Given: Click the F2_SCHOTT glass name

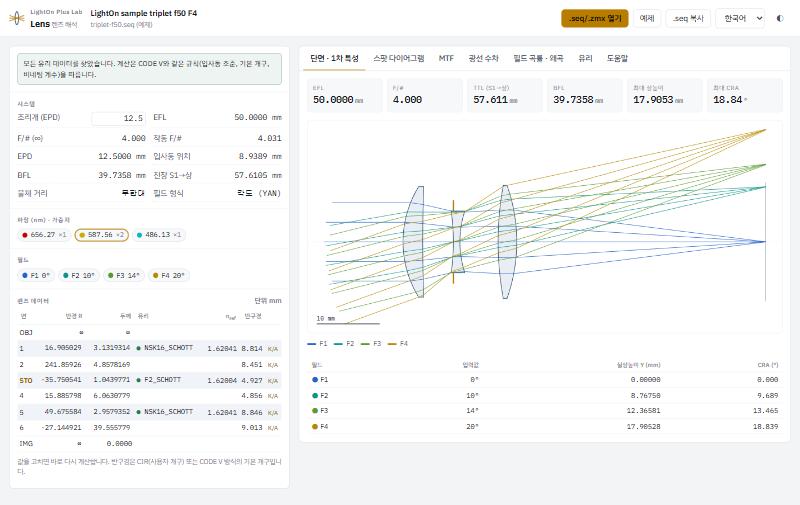Looking at the screenshot, I should click(x=162, y=380).
